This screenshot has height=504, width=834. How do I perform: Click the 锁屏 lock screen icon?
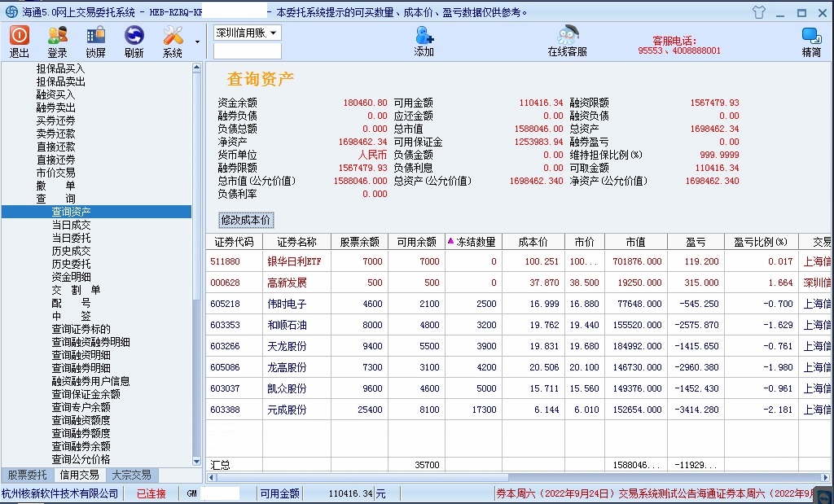point(95,35)
